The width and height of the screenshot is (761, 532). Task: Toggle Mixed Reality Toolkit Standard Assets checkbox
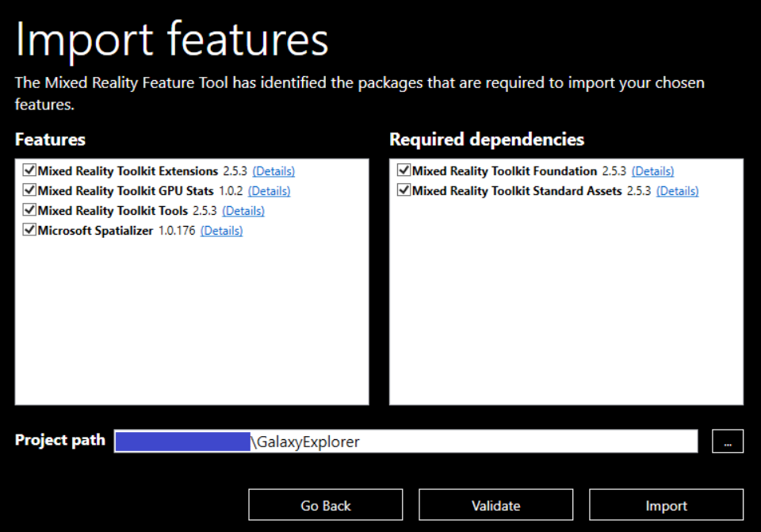pos(404,190)
